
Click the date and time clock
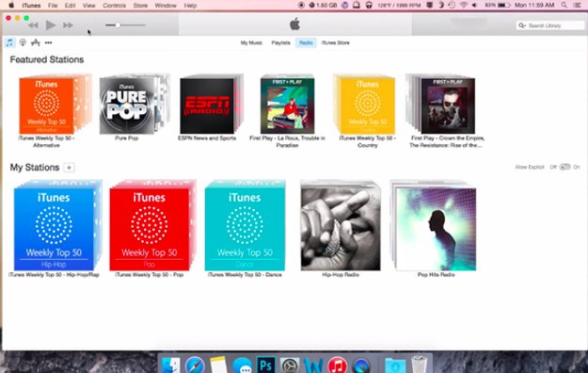click(x=534, y=6)
